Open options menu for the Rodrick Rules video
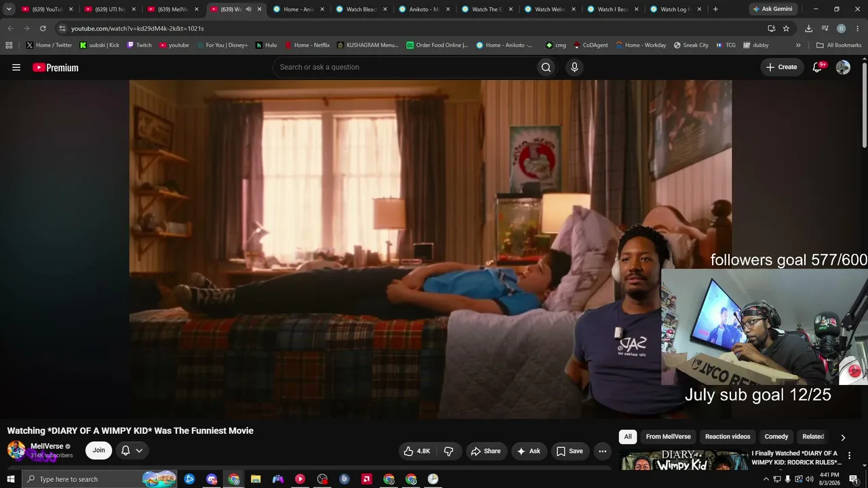 click(x=849, y=456)
